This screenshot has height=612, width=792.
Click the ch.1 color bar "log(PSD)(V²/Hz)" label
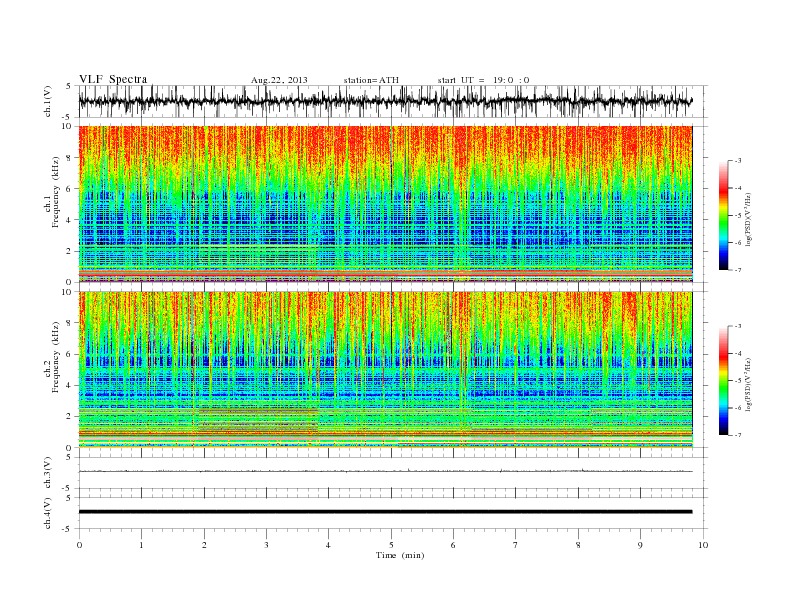pyautogui.click(x=748, y=219)
